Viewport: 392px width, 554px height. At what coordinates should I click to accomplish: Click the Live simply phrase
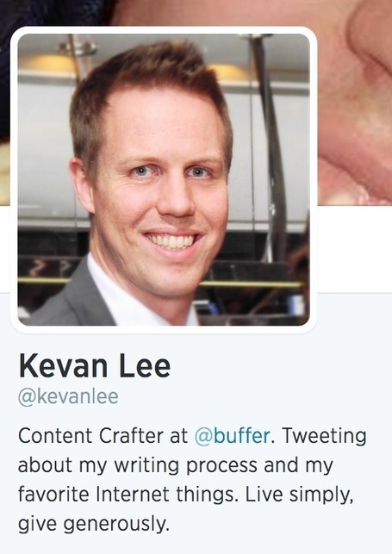pyautogui.click(x=299, y=495)
